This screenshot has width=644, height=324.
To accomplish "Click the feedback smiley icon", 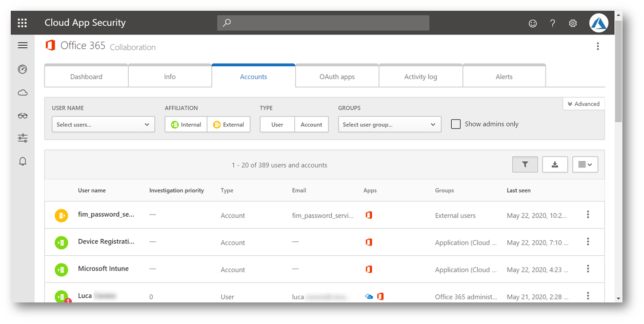I will point(533,23).
